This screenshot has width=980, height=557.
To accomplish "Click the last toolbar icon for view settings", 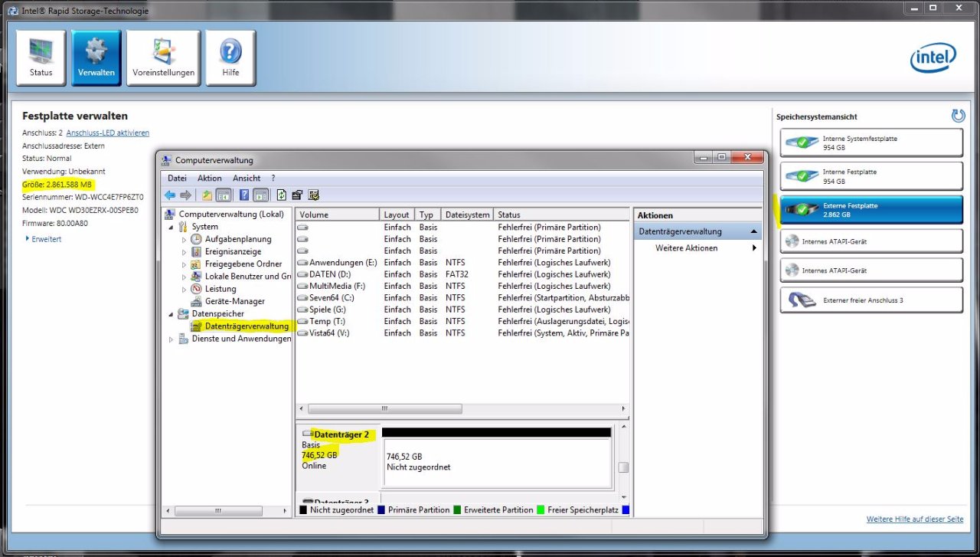I will [314, 195].
